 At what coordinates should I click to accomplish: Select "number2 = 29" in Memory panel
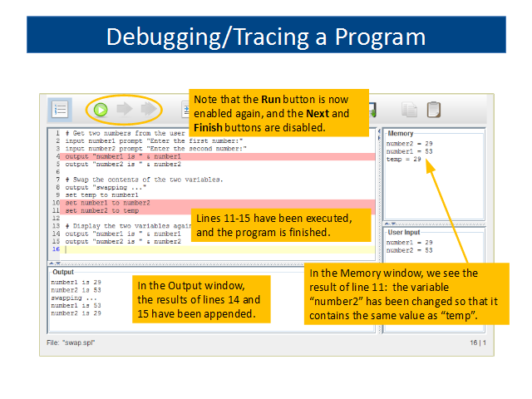pyautogui.click(x=409, y=144)
